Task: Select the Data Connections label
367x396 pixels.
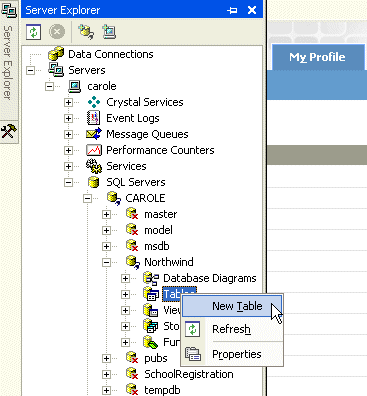Action: click(x=111, y=54)
